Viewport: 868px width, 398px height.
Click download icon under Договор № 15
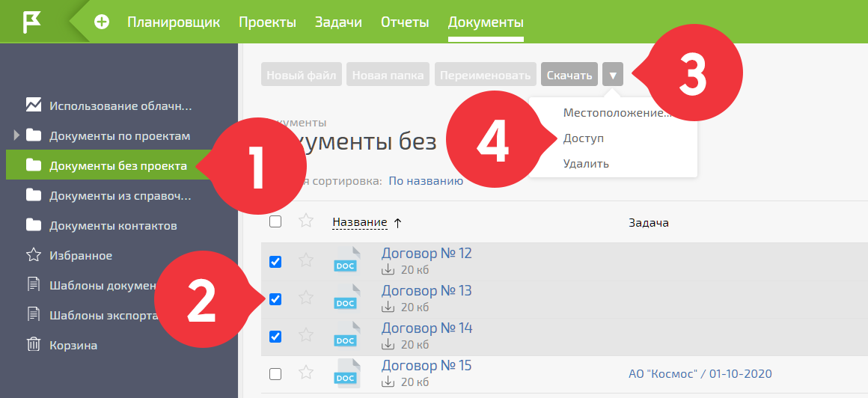click(388, 382)
